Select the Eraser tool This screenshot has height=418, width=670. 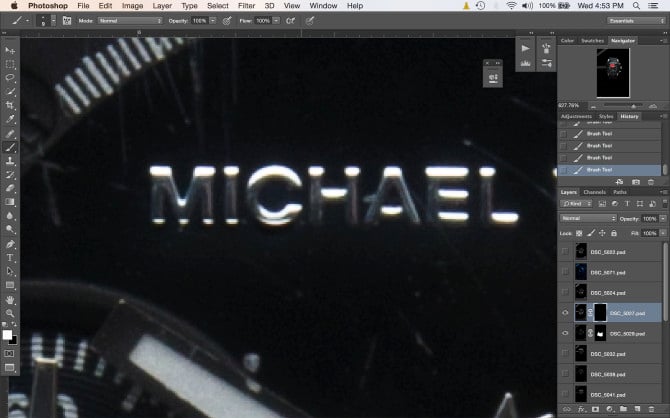point(10,188)
